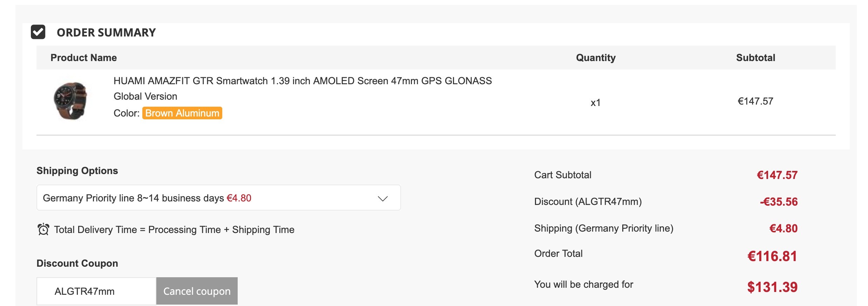The height and width of the screenshot is (306, 868).
Task: Click the Order Total amount €116.81
Action: 772,256
